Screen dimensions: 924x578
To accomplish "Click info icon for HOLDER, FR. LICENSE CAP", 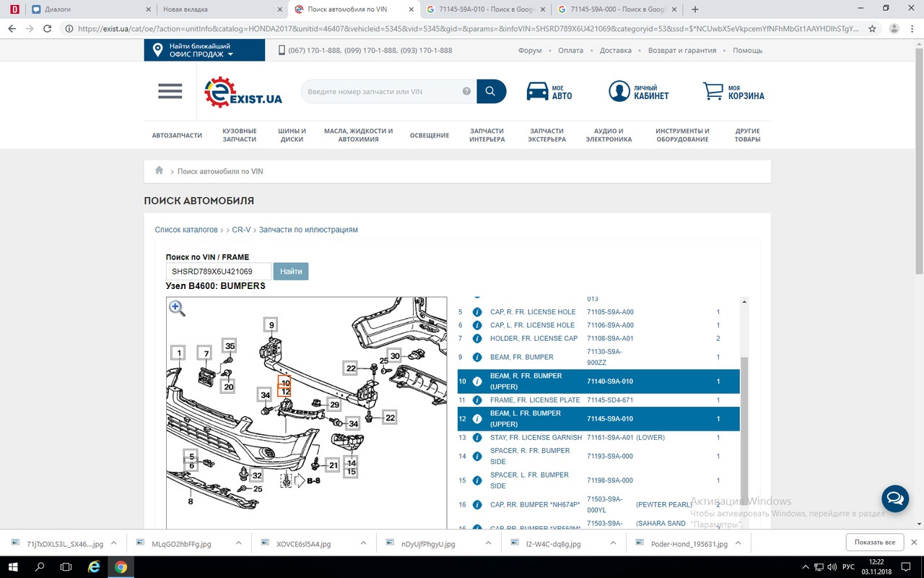I will pos(477,338).
